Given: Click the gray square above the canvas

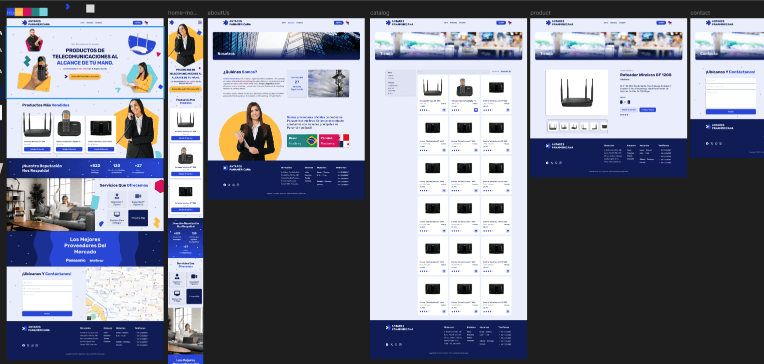Looking at the screenshot, I should [x=90, y=8].
